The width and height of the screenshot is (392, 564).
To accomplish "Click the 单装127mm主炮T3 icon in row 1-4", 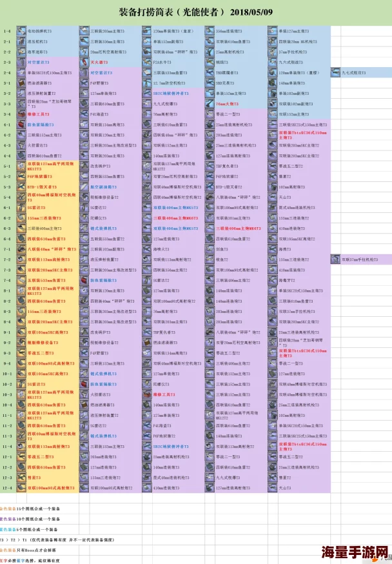I will click(x=272, y=31).
